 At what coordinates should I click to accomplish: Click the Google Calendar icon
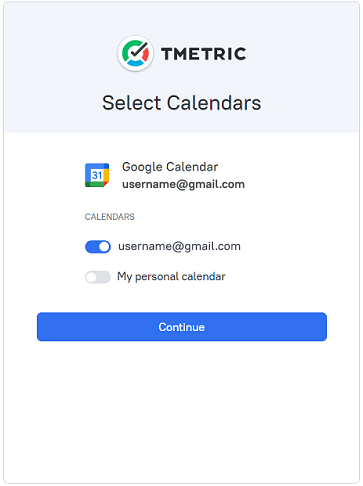coord(97,175)
